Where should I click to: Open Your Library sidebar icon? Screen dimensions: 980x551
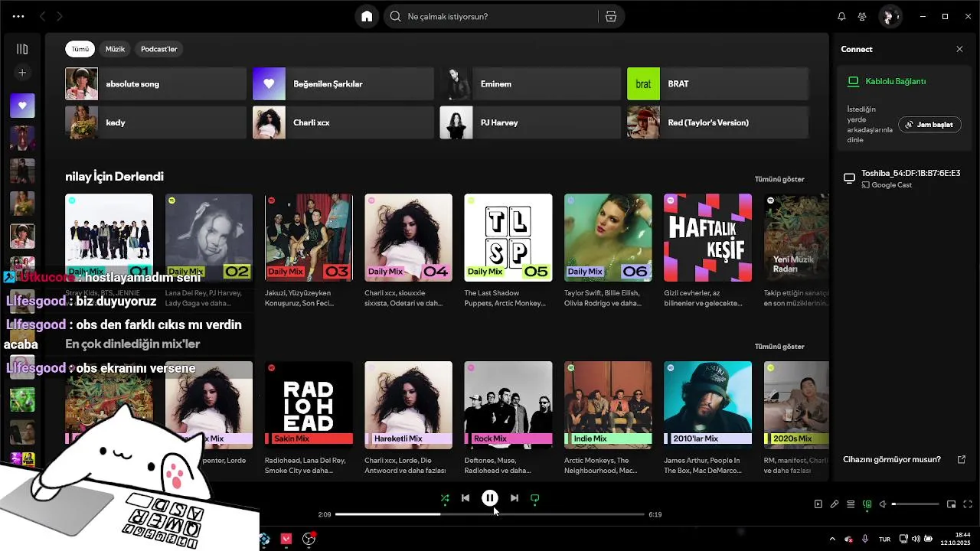tap(22, 49)
